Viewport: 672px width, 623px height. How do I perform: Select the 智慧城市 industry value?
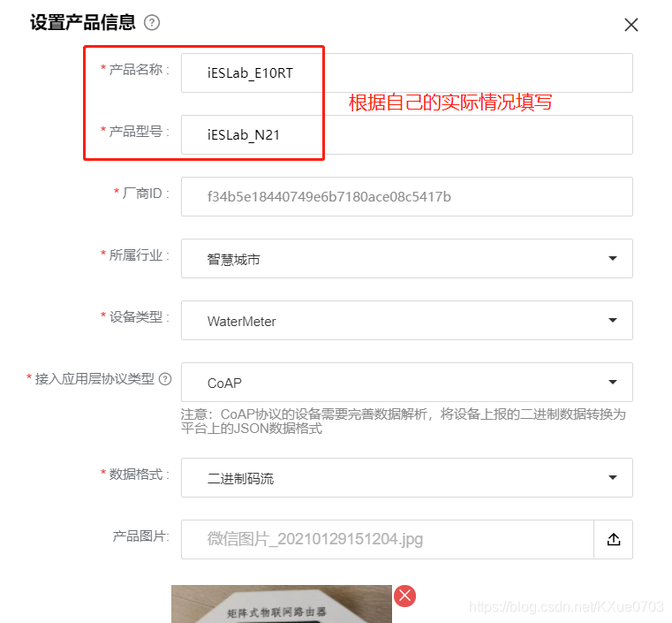tap(234, 259)
